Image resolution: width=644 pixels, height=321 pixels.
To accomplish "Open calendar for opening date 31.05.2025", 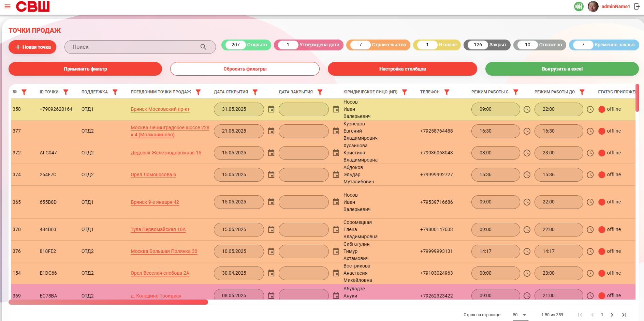I will coord(271,109).
